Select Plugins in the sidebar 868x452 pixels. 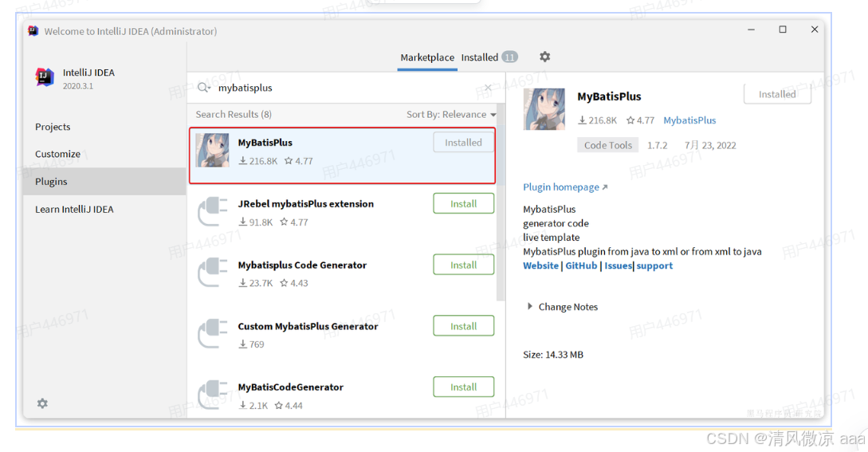click(104, 181)
